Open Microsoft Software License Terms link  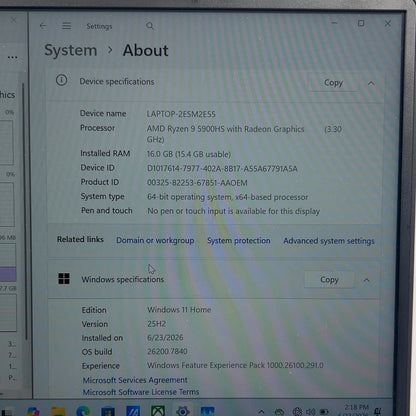coord(141,392)
